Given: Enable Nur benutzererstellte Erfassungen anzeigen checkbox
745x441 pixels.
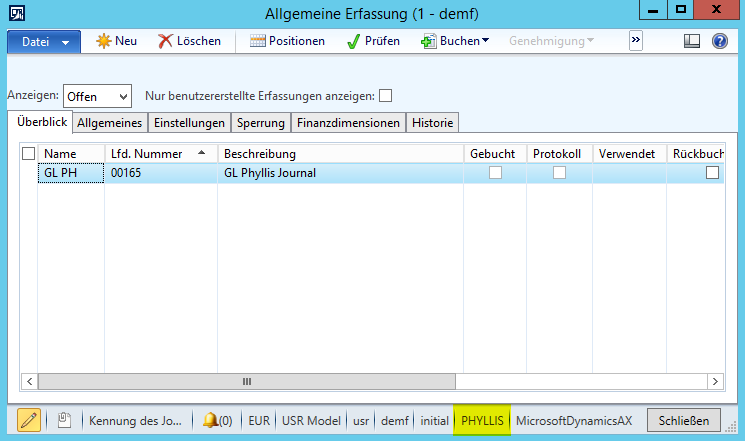Looking at the screenshot, I should tap(385, 96).
